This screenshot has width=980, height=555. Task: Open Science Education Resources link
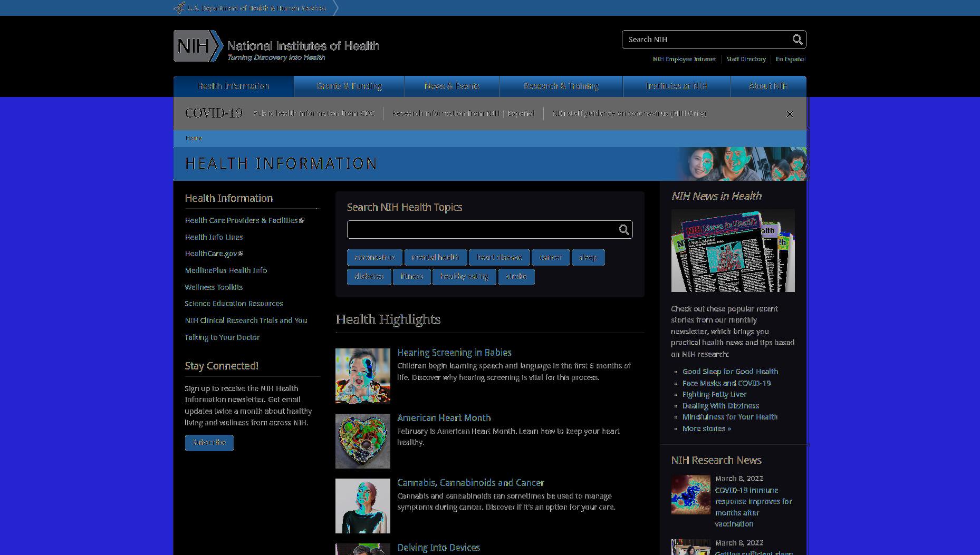coord(234,304)
